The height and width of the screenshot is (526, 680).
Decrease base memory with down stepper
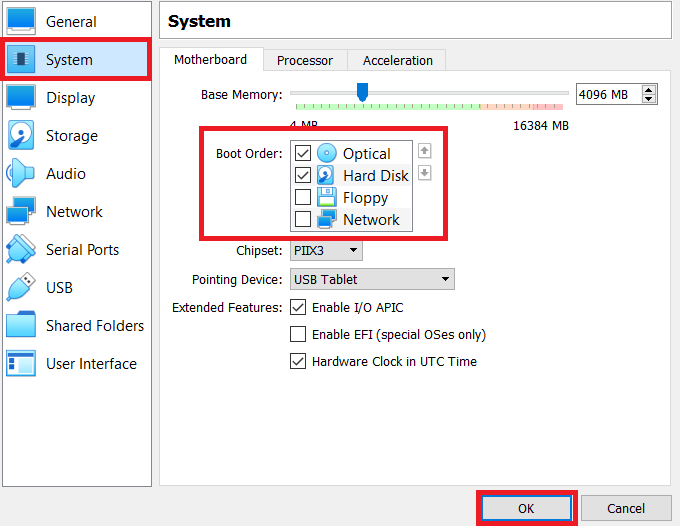click(x=648, y=99)
